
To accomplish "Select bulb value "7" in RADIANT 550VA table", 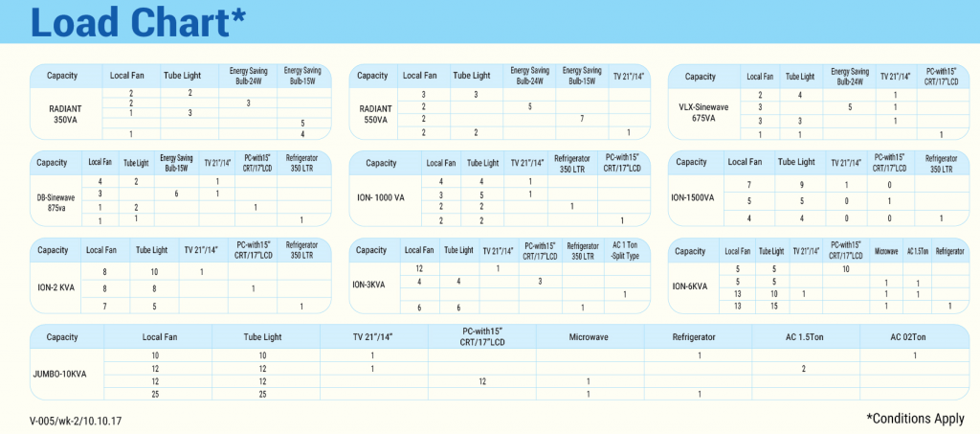I will (x=582, y=118).
